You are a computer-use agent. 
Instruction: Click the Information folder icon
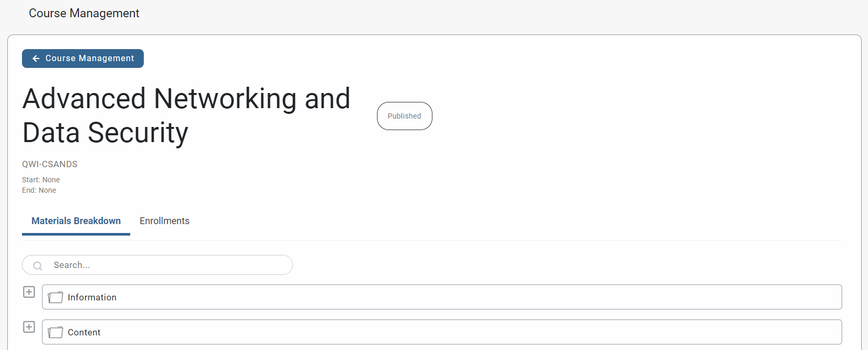(55, 297)
